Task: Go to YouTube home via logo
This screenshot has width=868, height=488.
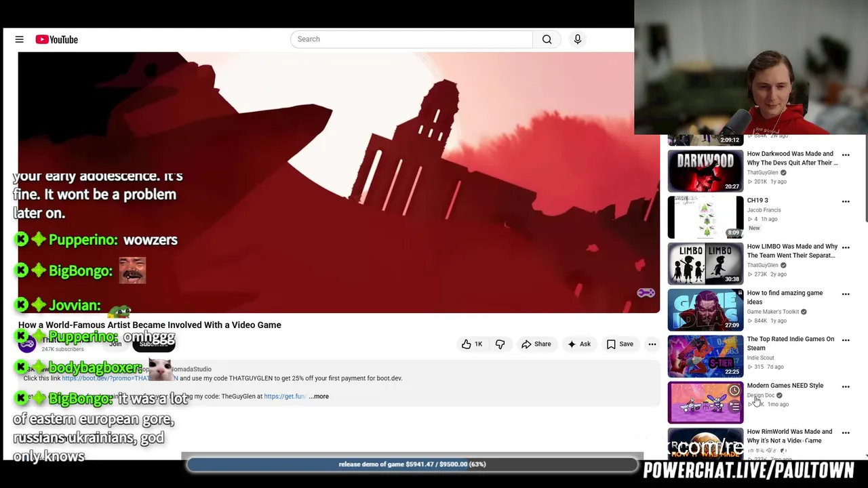Action: [57, 39]
